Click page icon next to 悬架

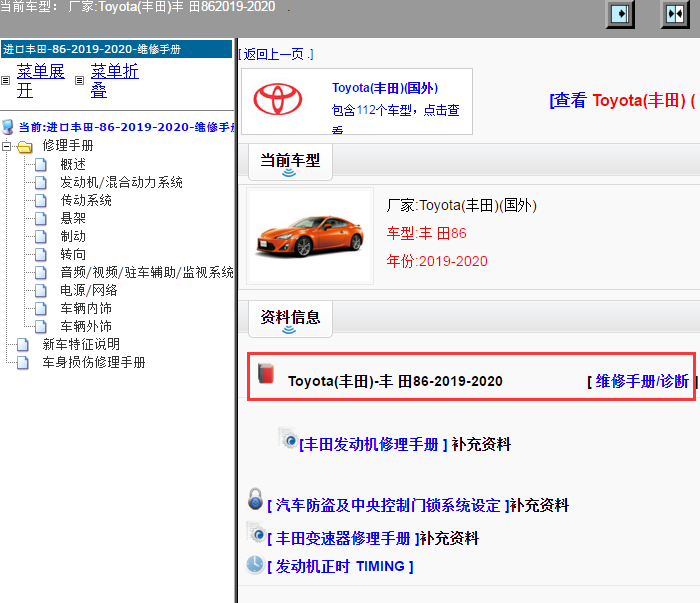(41, 218)
